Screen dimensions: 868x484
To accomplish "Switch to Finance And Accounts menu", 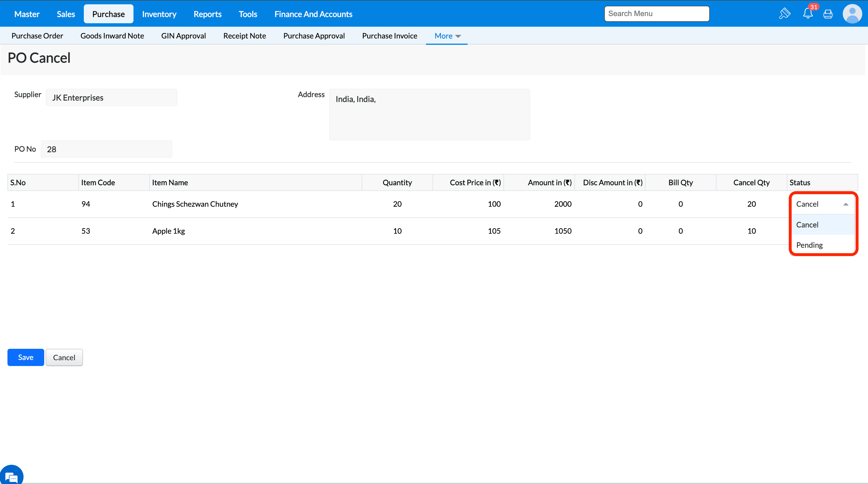I will [x=313, y=14].
